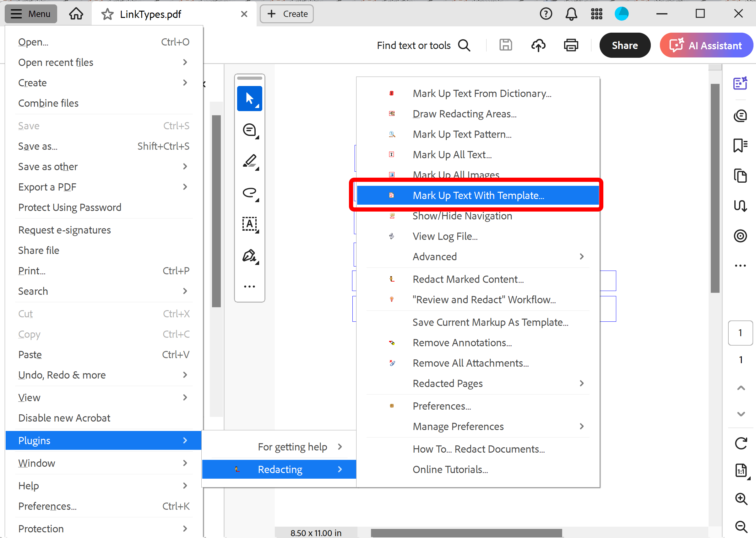Viewport: 756px width, 538px height.
Task: Go to next page arrow
Action: (x=741, y=414)
